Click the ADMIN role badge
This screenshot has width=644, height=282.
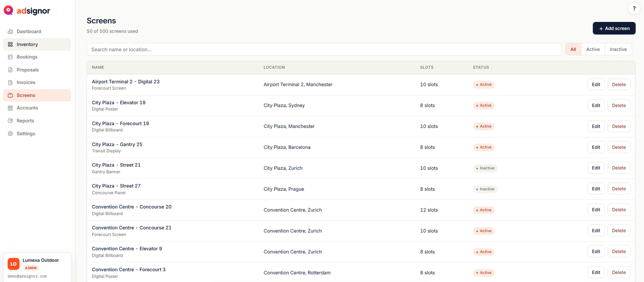tap(31, 268)
